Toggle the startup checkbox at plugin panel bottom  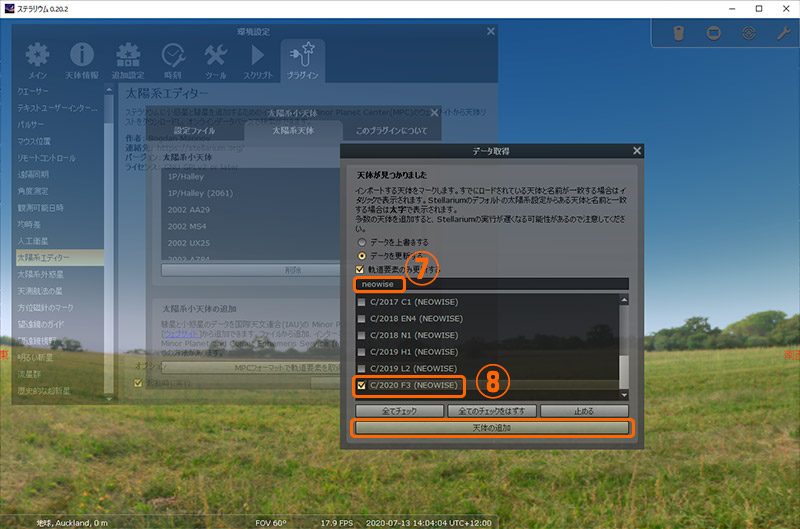[138, 383]
